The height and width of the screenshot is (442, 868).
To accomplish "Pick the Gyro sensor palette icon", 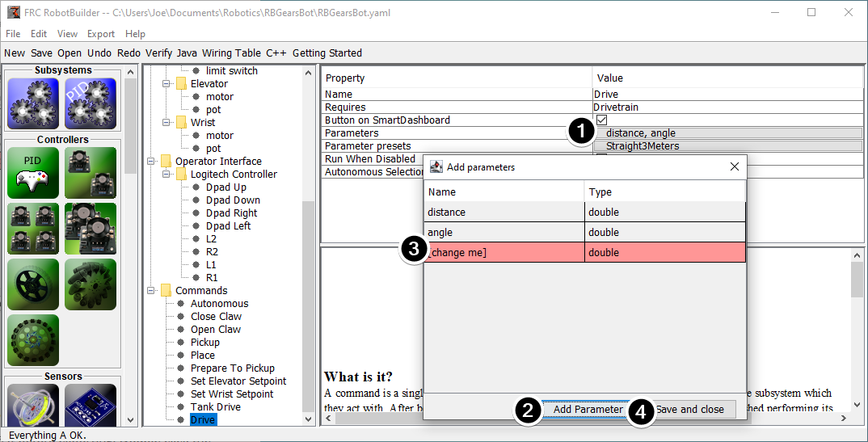I will point(33,405).
